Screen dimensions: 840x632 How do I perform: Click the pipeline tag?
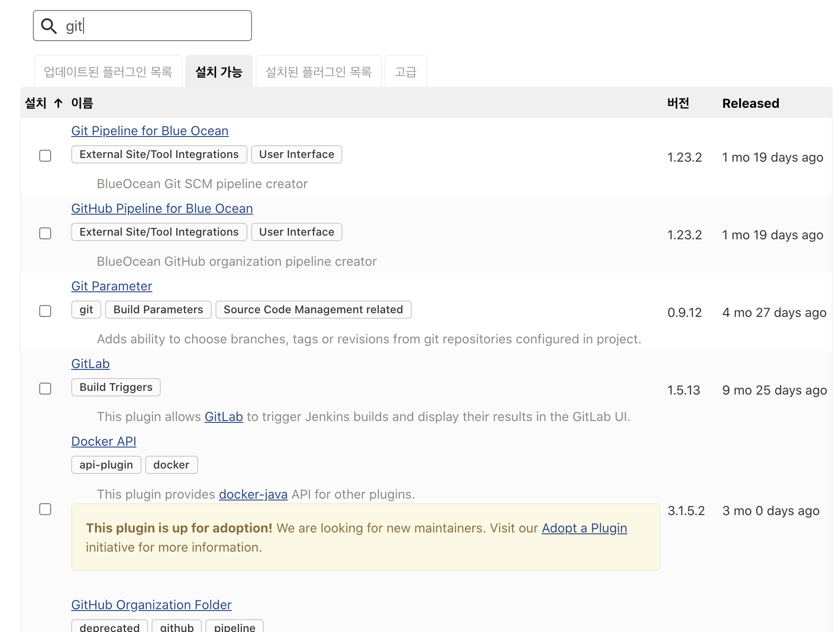click(235, 627)
